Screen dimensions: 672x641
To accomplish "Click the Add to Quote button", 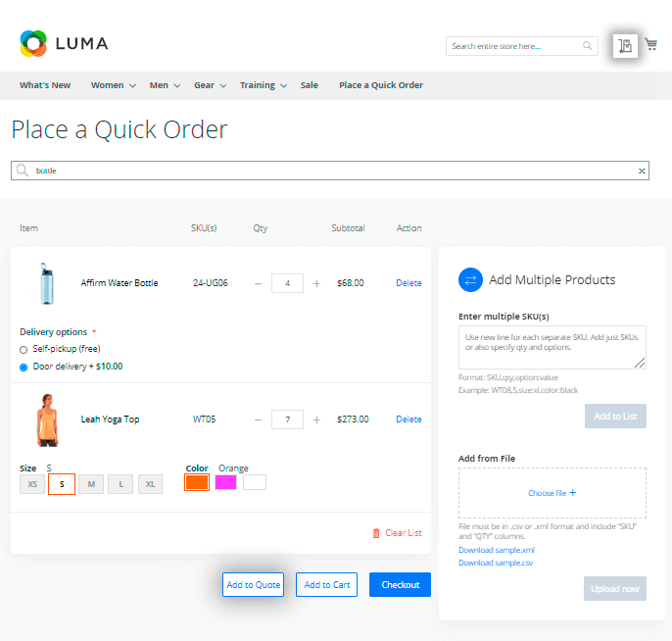I will point(254,584).
